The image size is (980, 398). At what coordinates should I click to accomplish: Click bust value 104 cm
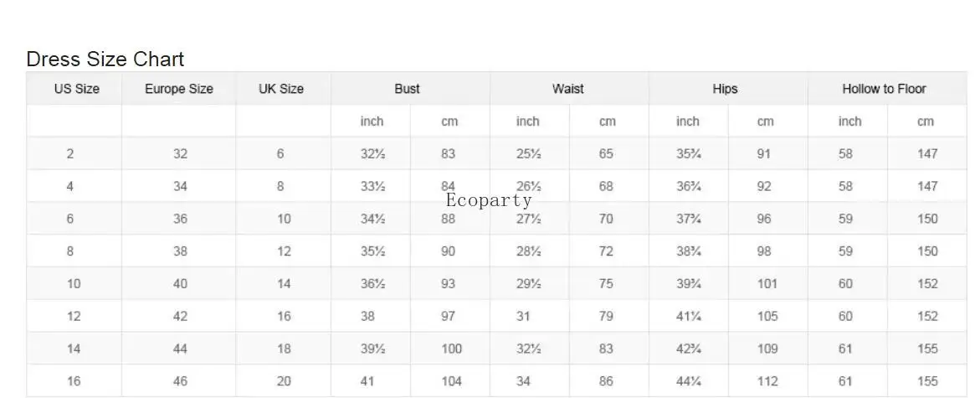451,381
